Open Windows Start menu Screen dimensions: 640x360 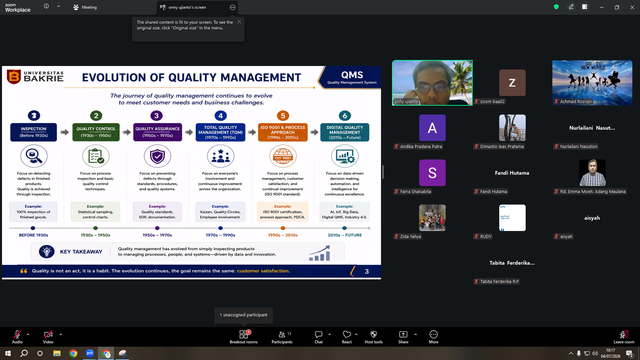pyautogui.click(x=8, y=353)
